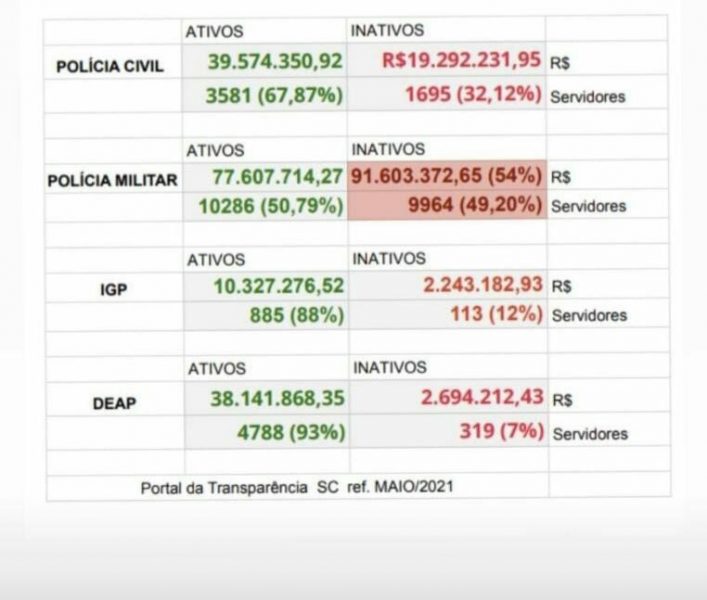Image resolution: width=707 pixels, height=600 pixels.
Task: Click the 2.694.212,43 cell
Action: pos(449,397)
